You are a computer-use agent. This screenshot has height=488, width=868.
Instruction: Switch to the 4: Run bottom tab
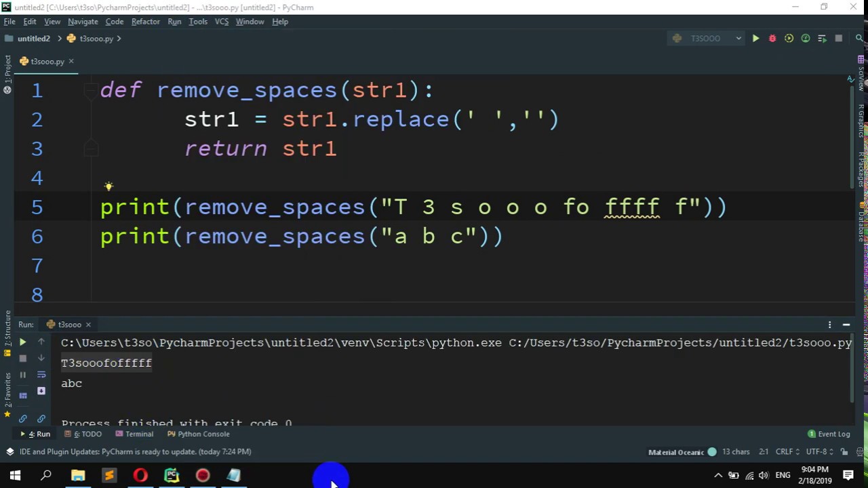[35, 434]
